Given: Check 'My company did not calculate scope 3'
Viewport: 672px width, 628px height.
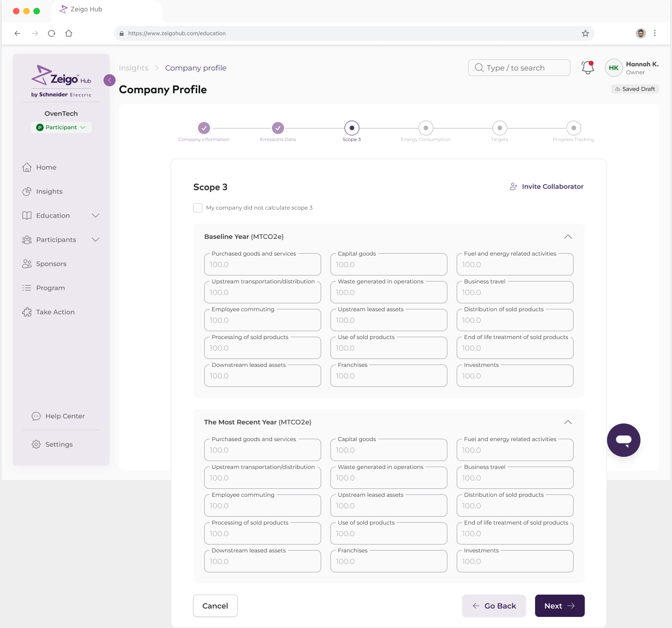Looking at the screenshot, I should pos(198,208).
